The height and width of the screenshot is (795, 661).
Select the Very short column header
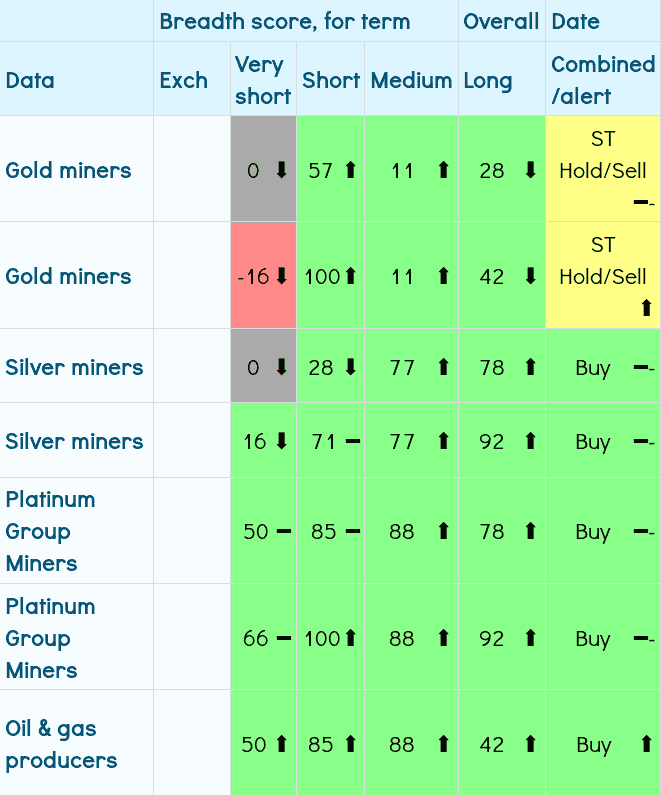click(x=262, y=80)
